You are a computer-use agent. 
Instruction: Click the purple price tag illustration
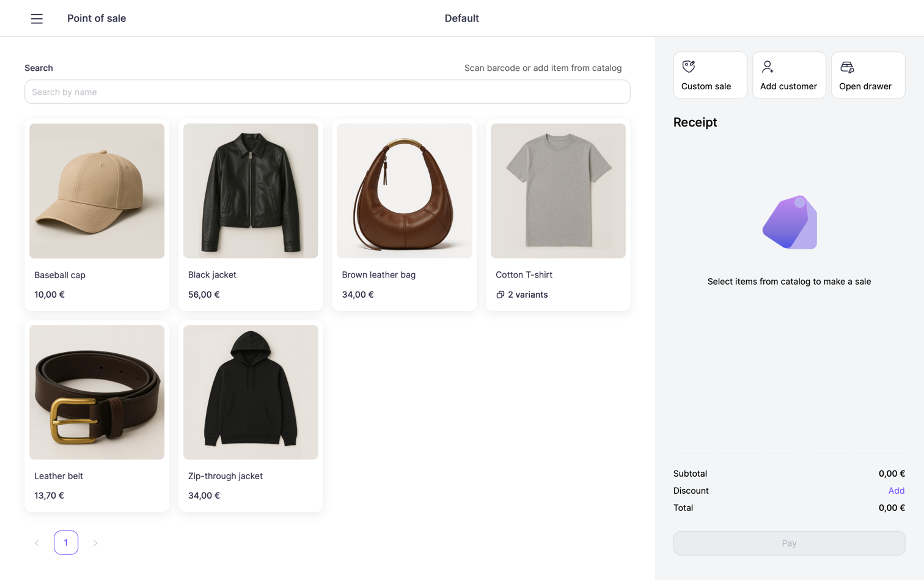[x=789, y=222]
